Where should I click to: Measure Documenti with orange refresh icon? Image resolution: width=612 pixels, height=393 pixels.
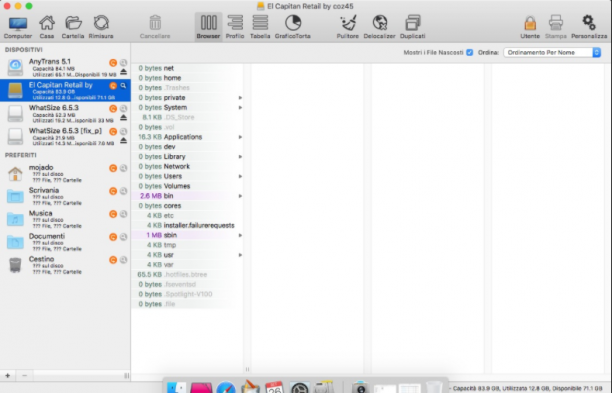[113, 237]
